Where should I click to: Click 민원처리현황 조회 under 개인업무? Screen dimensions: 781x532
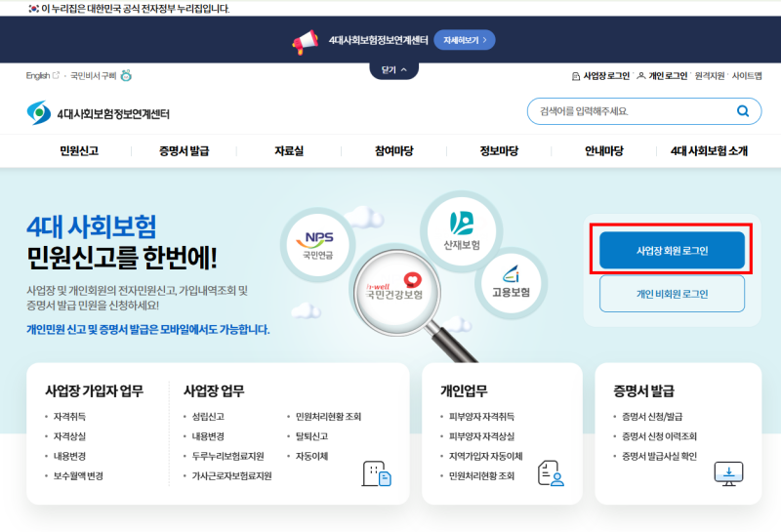481,476
